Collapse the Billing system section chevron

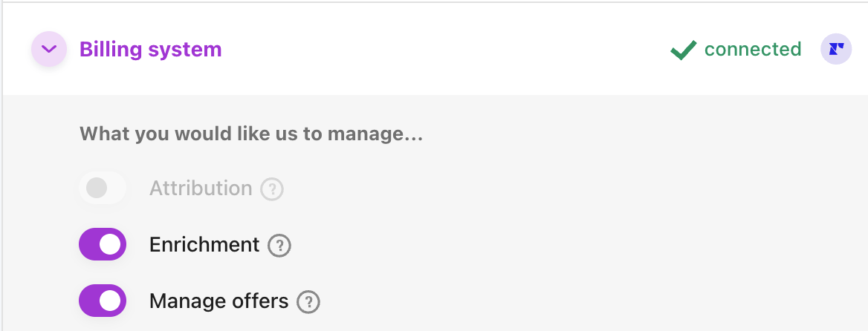tap(49, 50)
